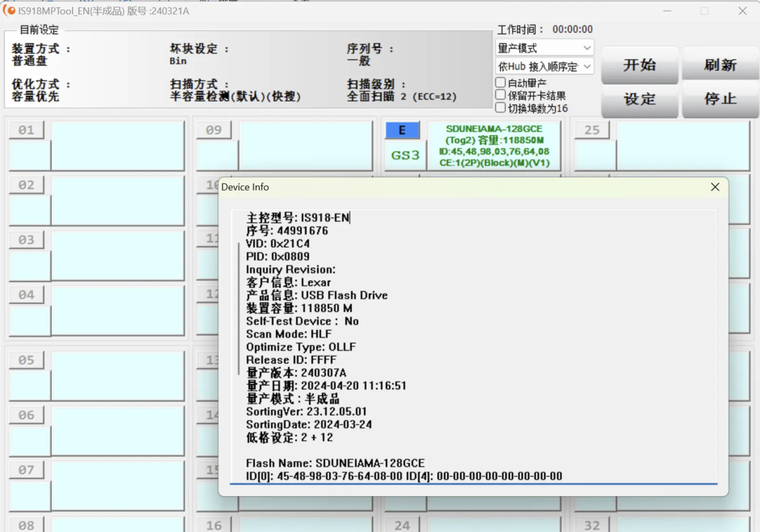Viewport: 760px width, 532px height.
Task: Open the 量产模式 dropdown
Action: pos(544,48)
